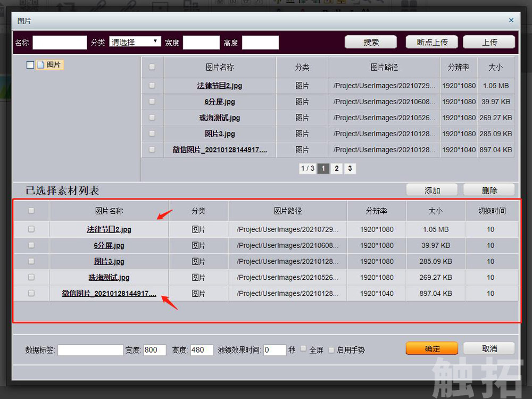Click the 删除 delete button

489,190
